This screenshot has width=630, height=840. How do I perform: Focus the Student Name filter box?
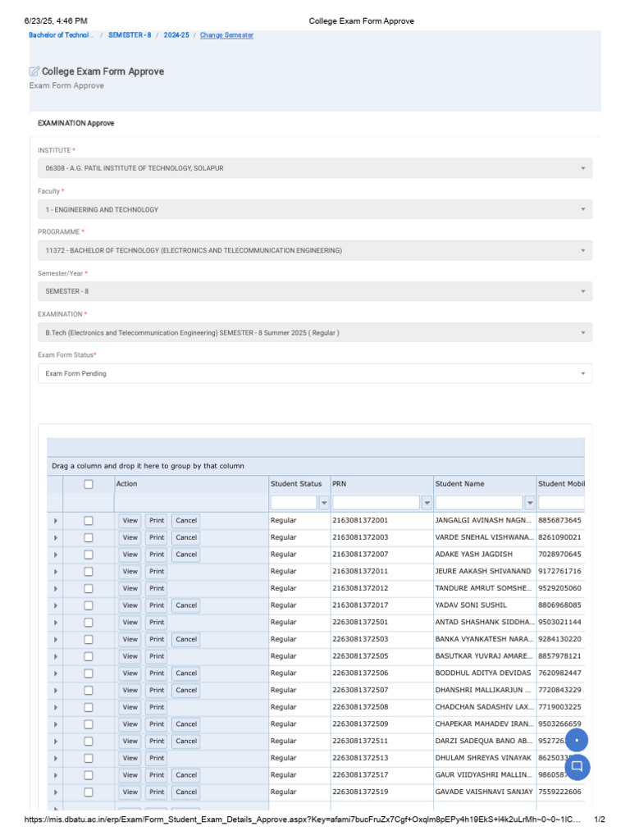click(x=479, y=503)
